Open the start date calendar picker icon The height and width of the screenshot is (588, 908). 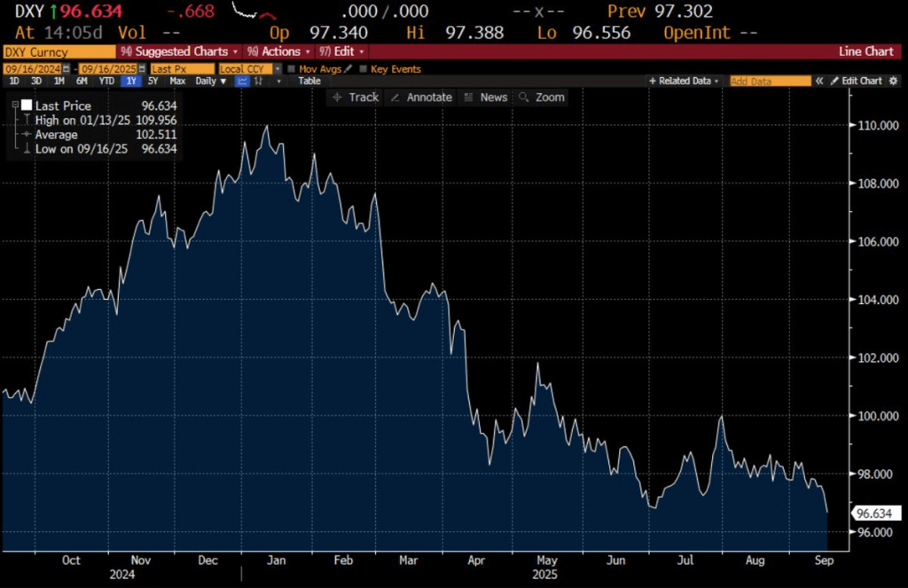[66, 68]
